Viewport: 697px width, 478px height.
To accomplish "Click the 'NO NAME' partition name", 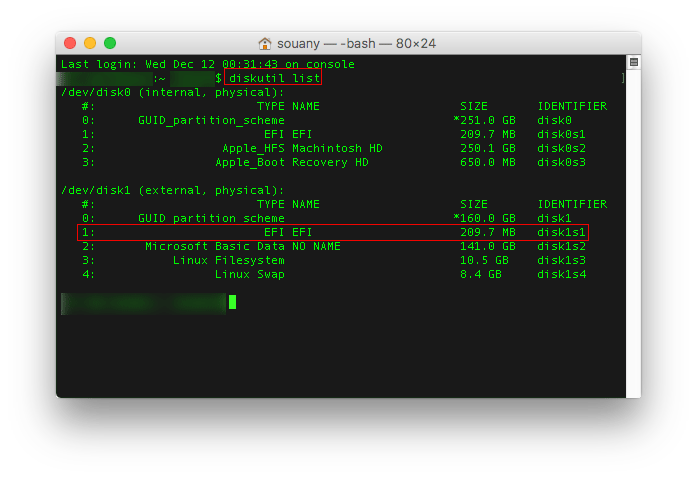I will (x=316, y=246).
